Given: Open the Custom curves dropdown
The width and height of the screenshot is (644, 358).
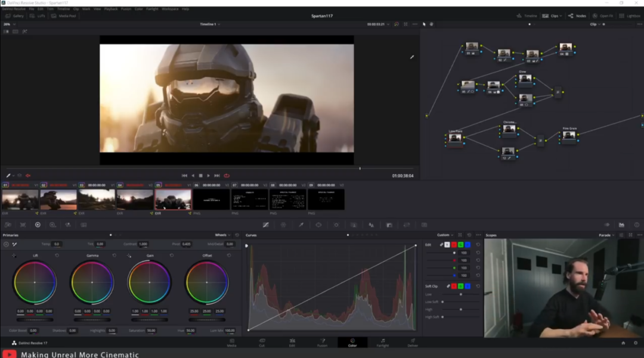Looking at the screenshot, I should 445,235.
